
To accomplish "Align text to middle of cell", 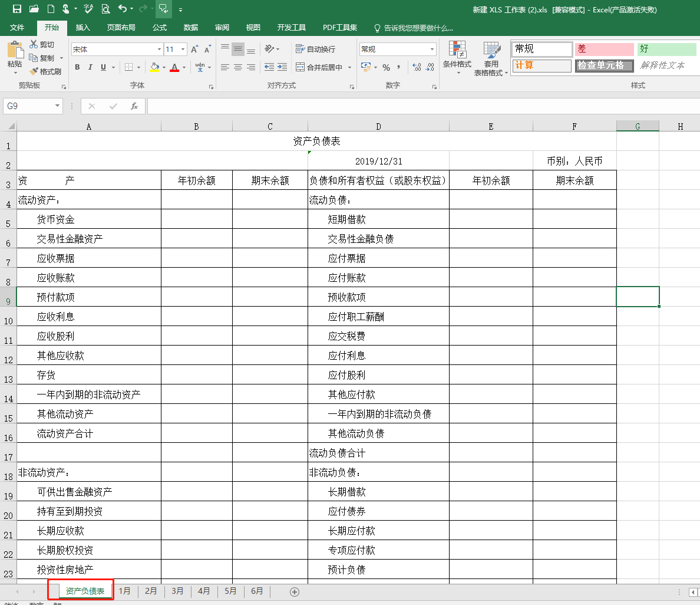I will (238, 49).
